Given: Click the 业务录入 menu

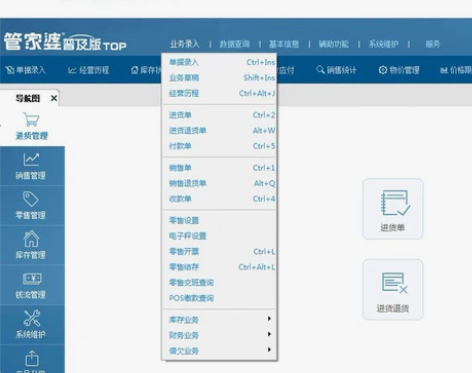Looking at the screenshot, I should click(x=185, y=44).
